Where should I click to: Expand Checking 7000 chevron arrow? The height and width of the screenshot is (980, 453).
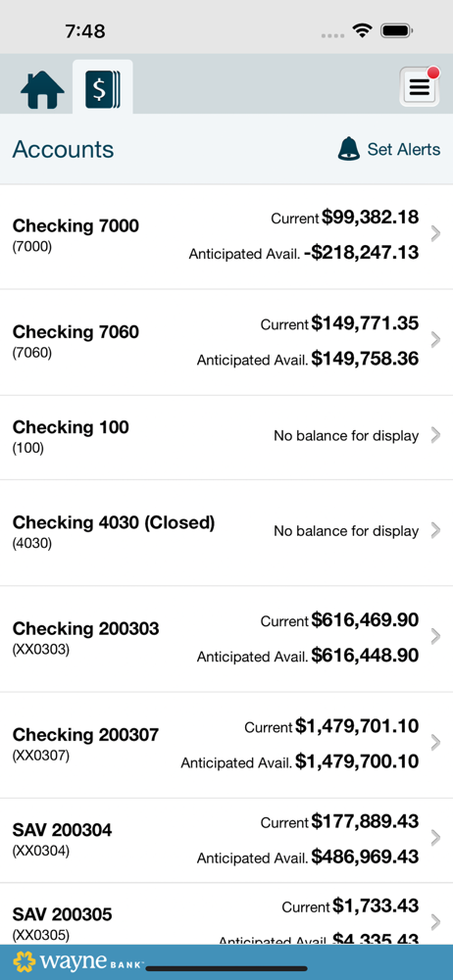(x=436, y=234)
